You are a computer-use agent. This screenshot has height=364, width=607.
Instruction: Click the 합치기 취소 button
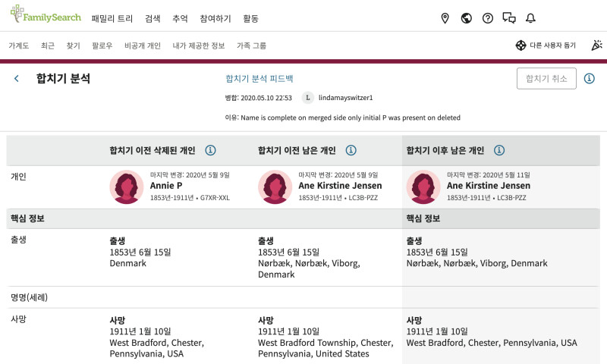546,79
